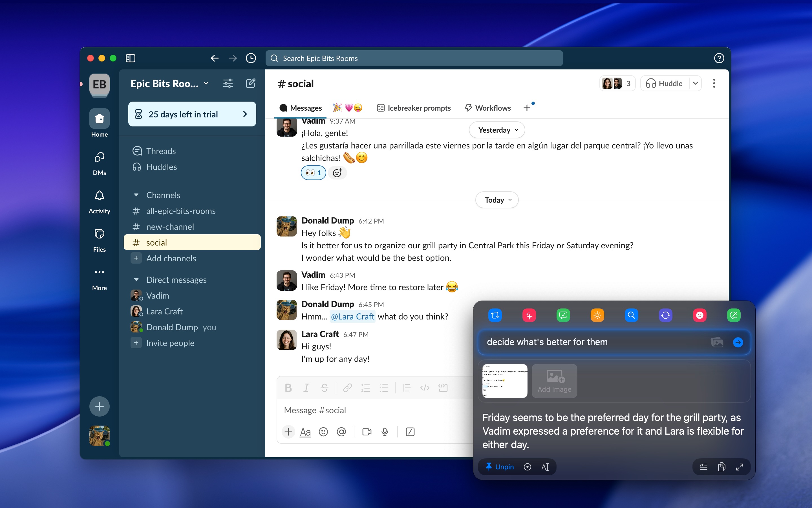Click Add Image in AI panel
812x508 pixels.
coord(554,381)
